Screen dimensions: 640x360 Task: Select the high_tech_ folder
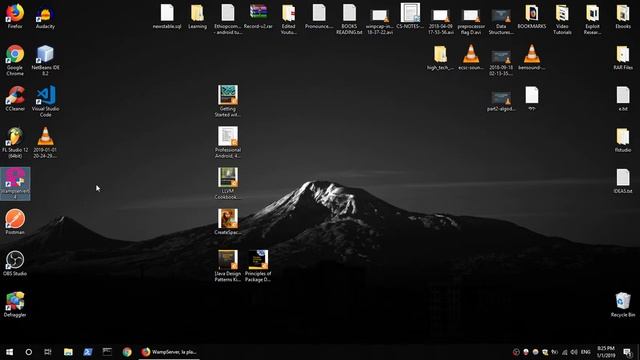pyautogui.click(x=440, y=58)
